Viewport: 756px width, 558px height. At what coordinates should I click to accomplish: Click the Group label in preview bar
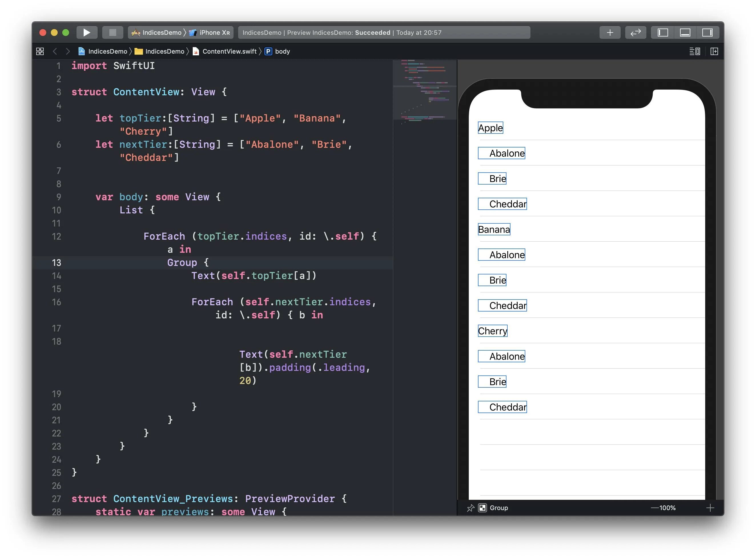498,508
